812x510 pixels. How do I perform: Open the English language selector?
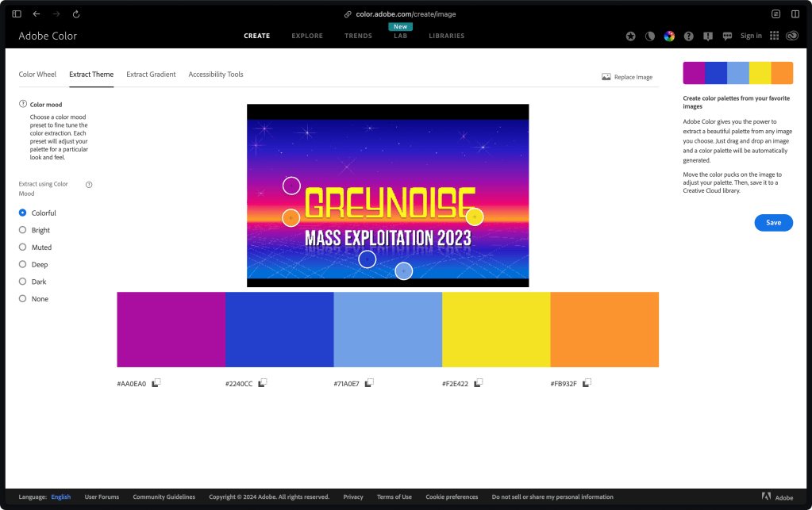(61, 497)
